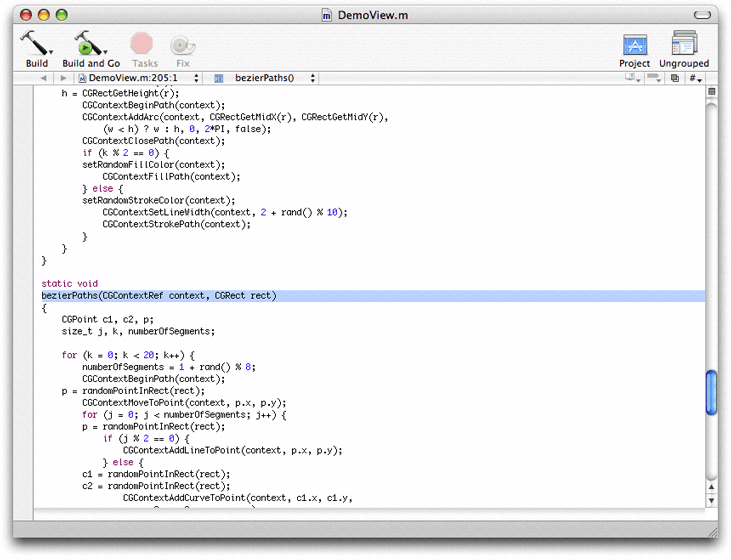Click the counterpart file icon in navigation bar
Screen dimensions: 731x560
[675, 78]
